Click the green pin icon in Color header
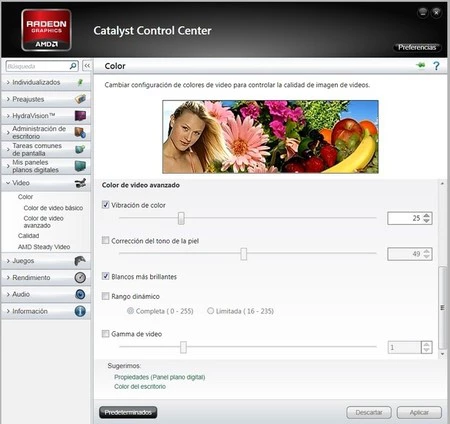 coord(421,65)
